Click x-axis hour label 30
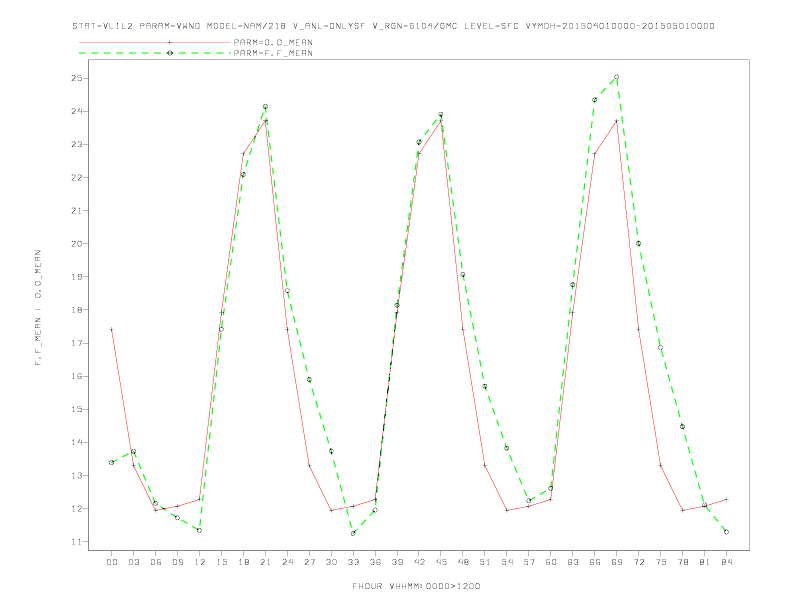Viewport: 792px width, 612px height. (331, 562)
